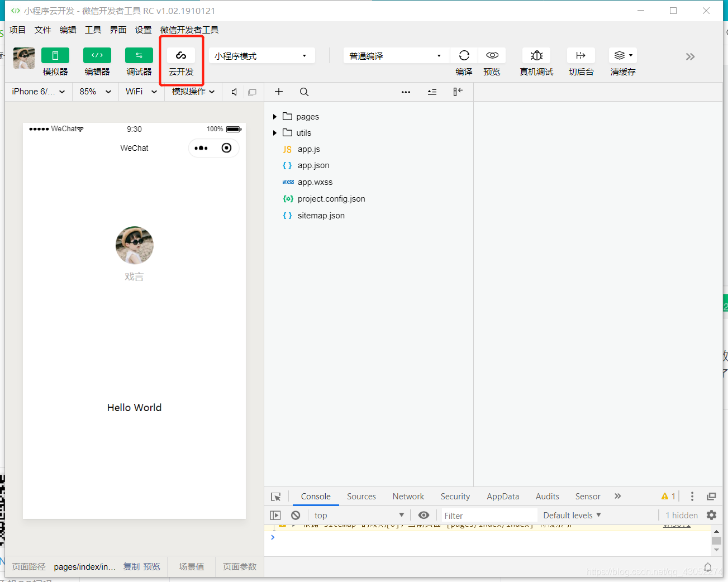Click the simulator capsule menu dots
The height and width of the screenshot is (582, 728).
click(x=201, y=148)
